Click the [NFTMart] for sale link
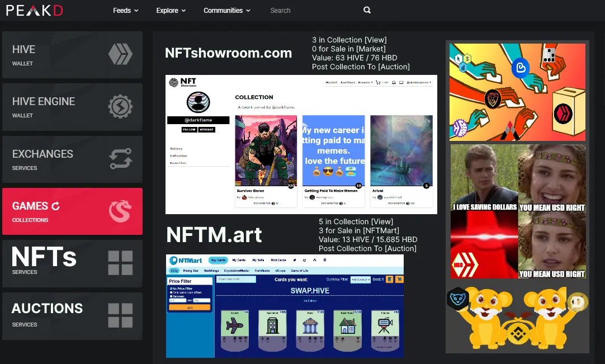The height and width of the screenshot is (364, 605). pos(381,230)
